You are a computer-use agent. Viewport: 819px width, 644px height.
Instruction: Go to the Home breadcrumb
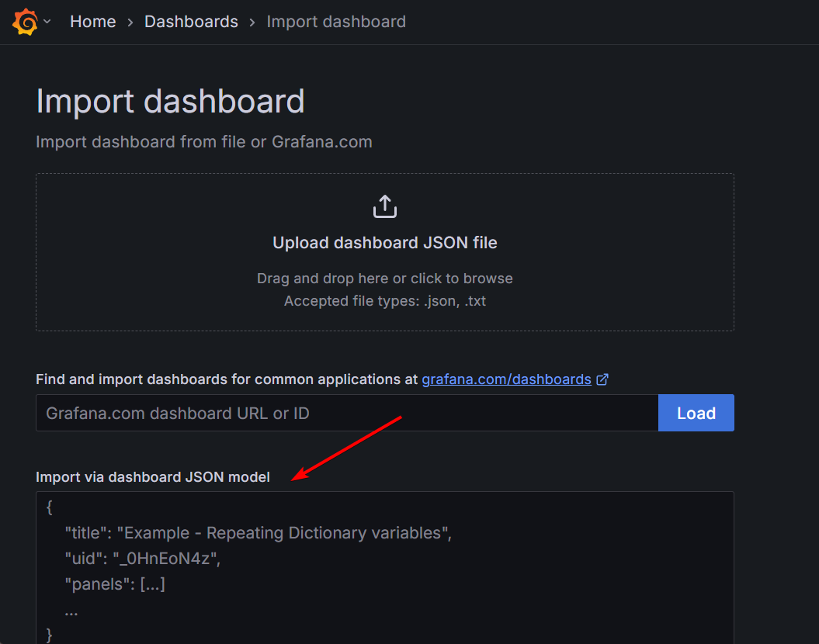click(x=92, y=22)
